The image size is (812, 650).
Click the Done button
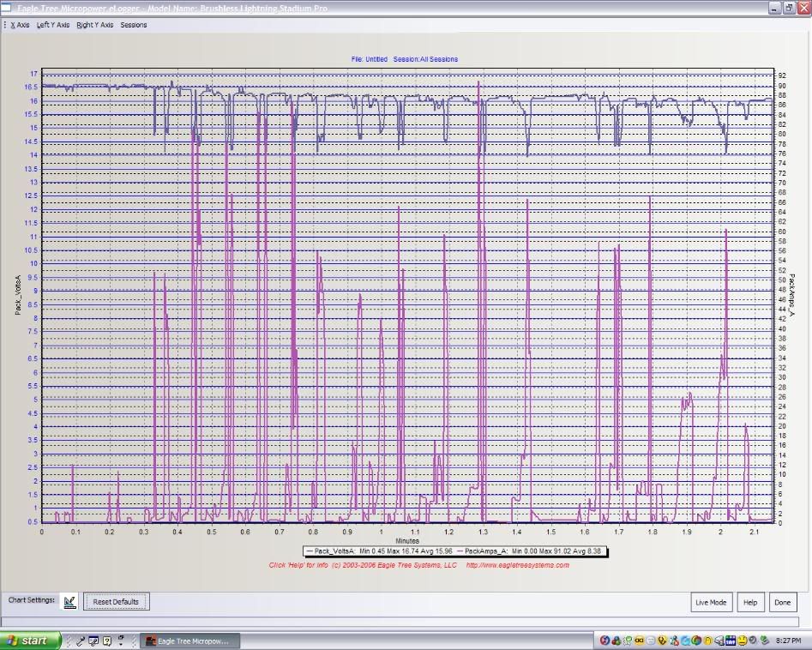tap(782, 602)
